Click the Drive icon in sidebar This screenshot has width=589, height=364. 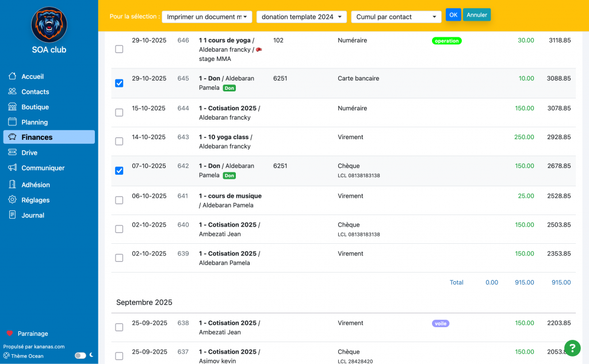(12, 152)
